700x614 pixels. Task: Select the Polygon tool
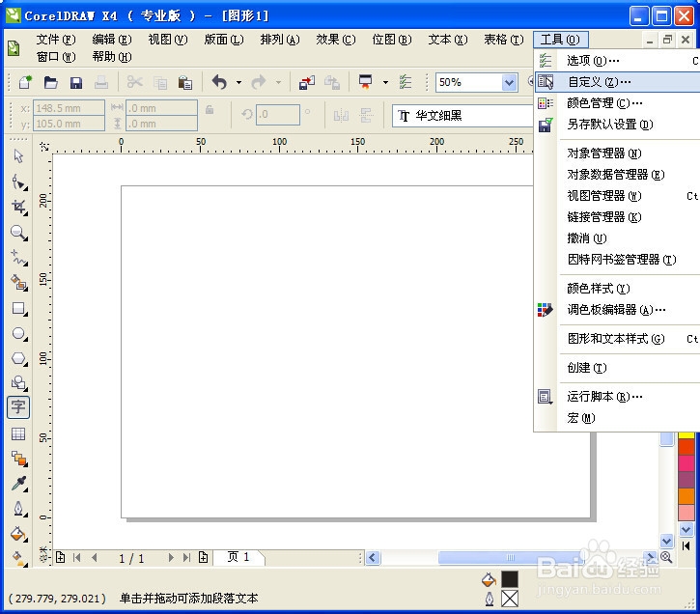pyautogui.click(x=18, y=358)
